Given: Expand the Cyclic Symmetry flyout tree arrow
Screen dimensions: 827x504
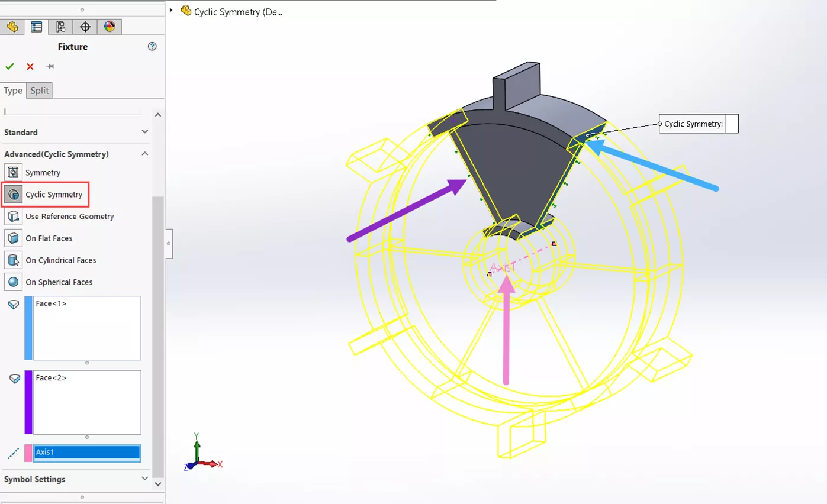Looking at the screenshot, I should 172,11.
